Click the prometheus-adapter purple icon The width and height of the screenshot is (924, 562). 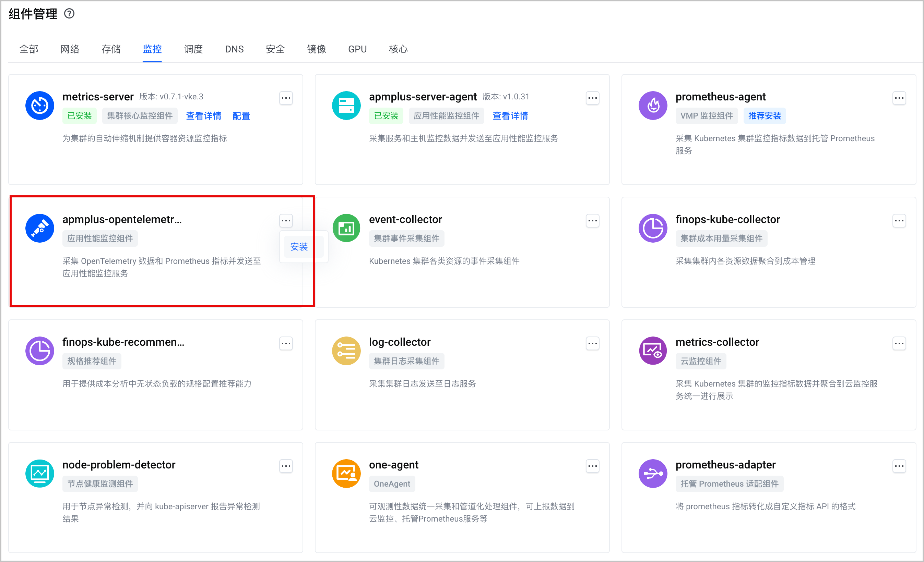pyautogui.click(x=653, y=474)
